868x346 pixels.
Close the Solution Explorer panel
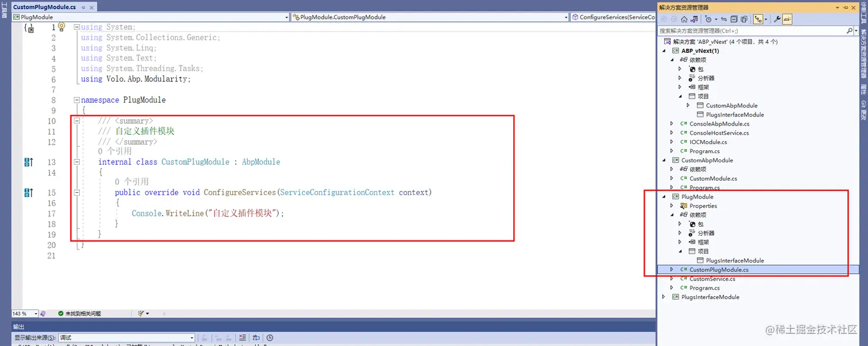coord(854,7)
